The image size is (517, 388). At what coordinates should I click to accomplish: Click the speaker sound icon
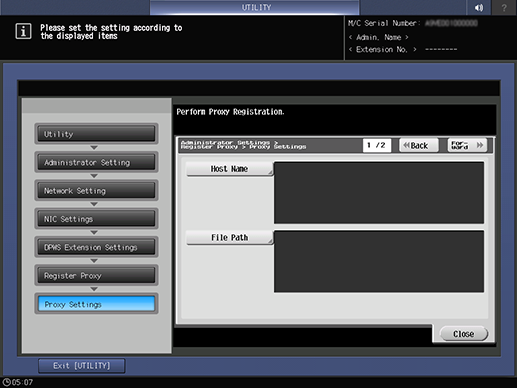click(x=479, y=7)
